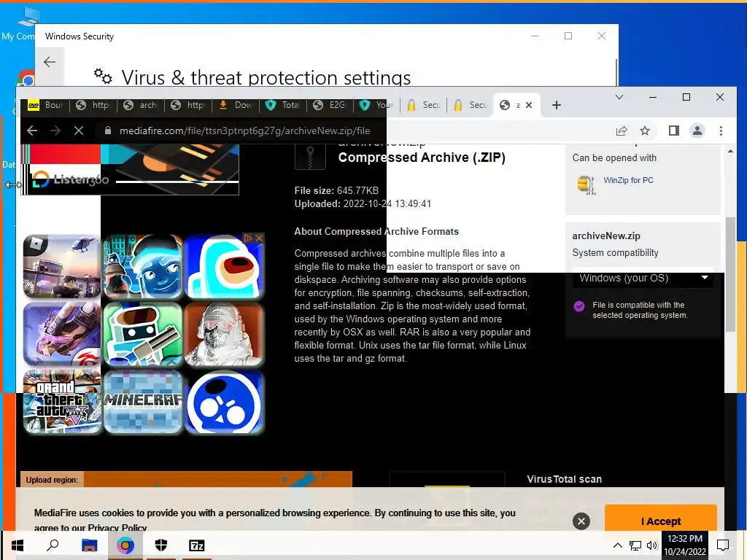The height and width of the screenshot is (560, 747).
Task: Click the network tray icon
Action: point(635,545)
